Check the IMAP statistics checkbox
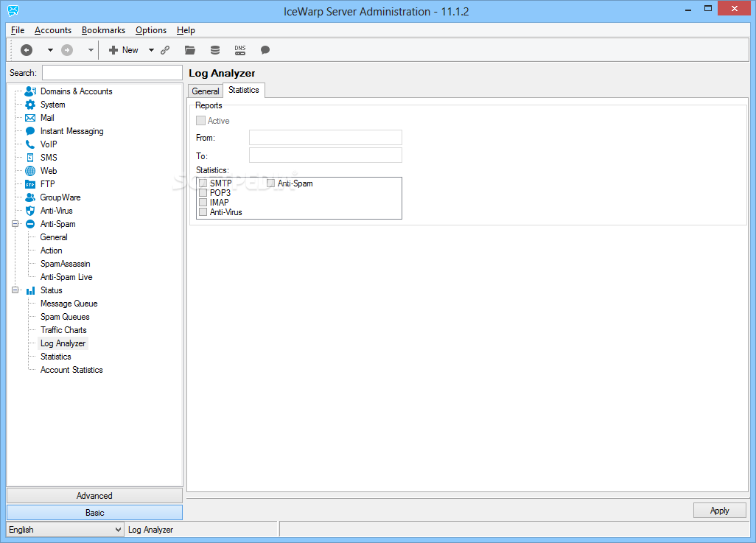 pyautogui.click(x=203, y=203)
